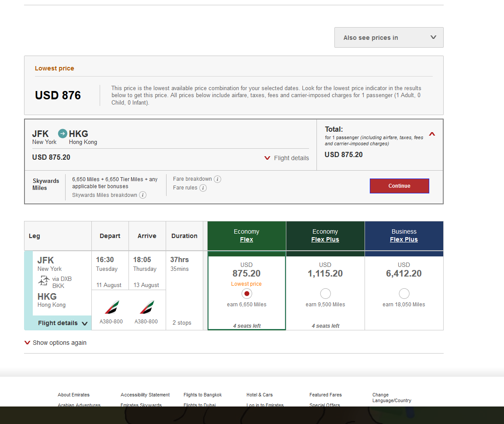
Task: Open Skywards Miles breakdown info icon
Action: coord(143,195)
